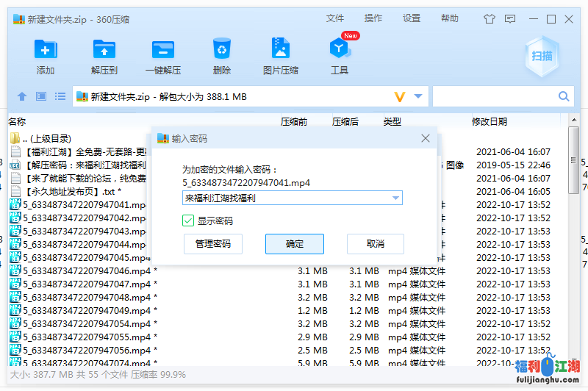Uncheck the 显示密码 checkbox
The width and height of the screenshot is (588, 391).
click(x=188, y=220)
